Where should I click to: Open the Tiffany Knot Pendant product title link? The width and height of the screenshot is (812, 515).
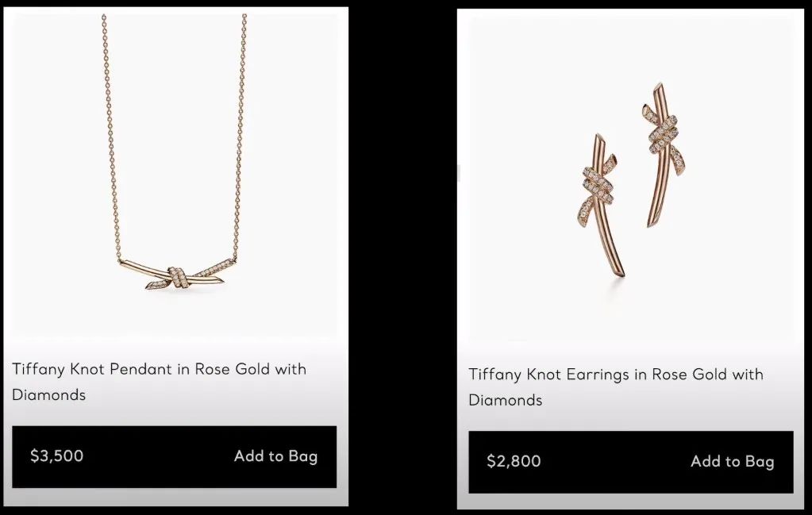point(159,369)
